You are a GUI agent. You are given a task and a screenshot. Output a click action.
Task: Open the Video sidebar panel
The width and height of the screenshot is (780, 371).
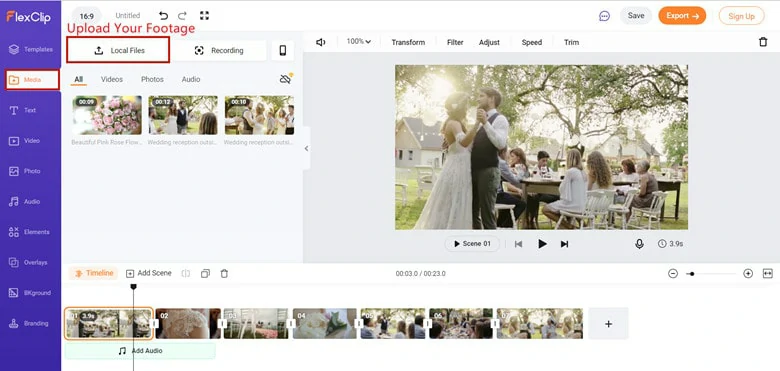(24, 141)
